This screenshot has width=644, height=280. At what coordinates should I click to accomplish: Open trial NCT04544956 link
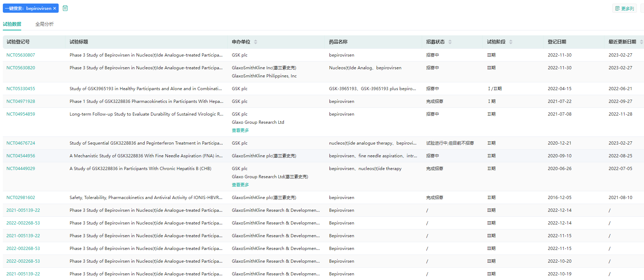pos(21,156)
